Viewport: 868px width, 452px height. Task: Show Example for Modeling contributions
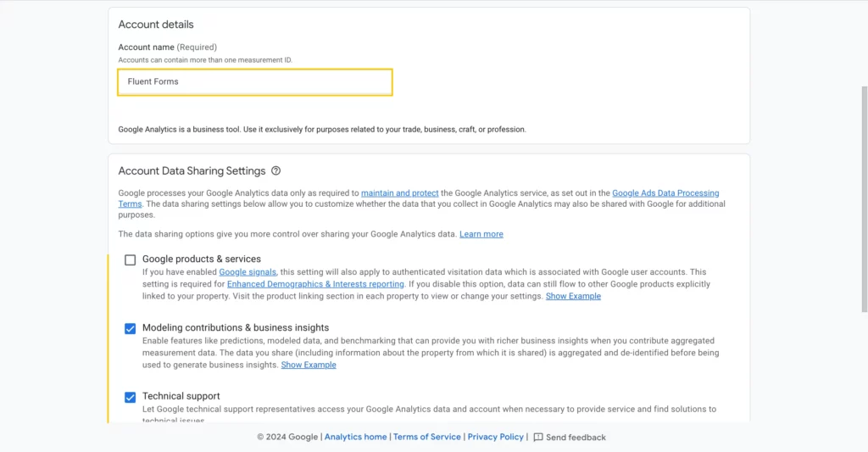(309, 365)
